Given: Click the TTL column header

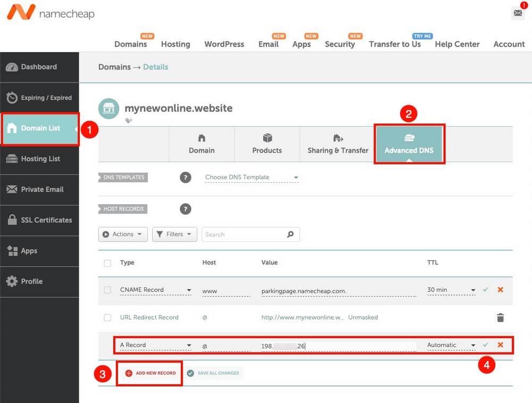Looking at the screenshot, I should pos(433,263).
